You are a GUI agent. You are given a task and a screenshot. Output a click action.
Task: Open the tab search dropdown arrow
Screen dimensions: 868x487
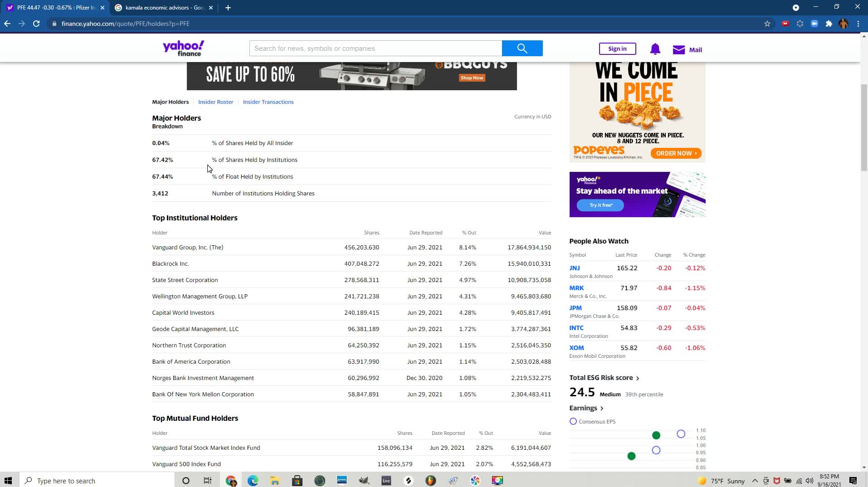795,8
